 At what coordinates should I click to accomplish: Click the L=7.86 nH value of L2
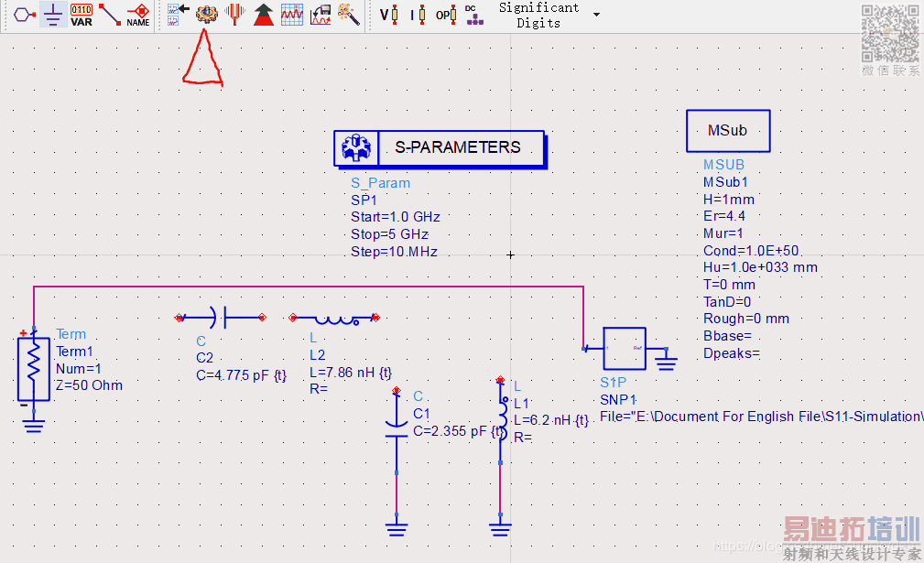pyautogui.click(x=350, y=373)
